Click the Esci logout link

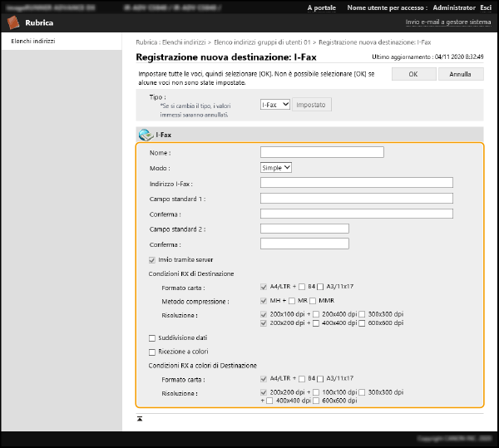pos(486,7)
